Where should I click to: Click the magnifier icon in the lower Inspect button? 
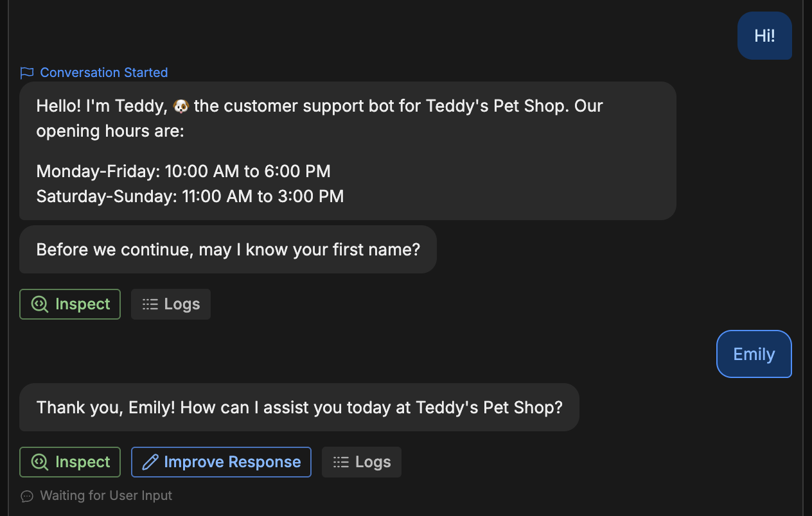(x=40, y=462)
